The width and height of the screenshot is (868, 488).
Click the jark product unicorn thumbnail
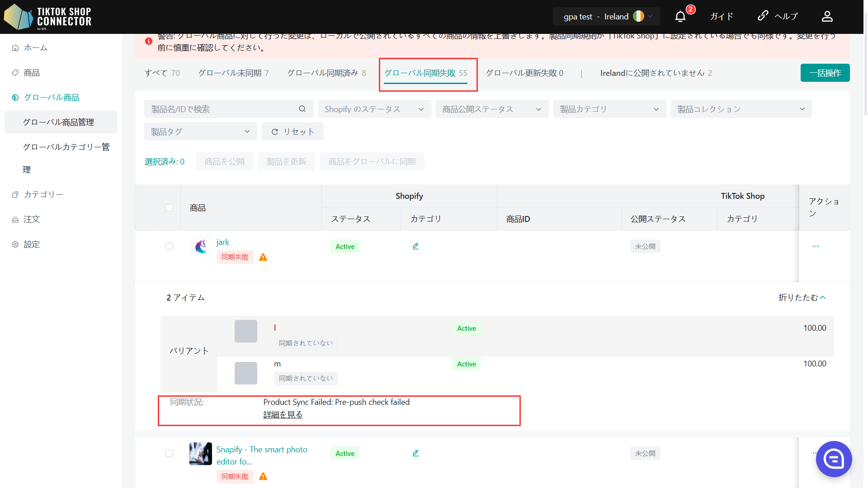(201, 247)
